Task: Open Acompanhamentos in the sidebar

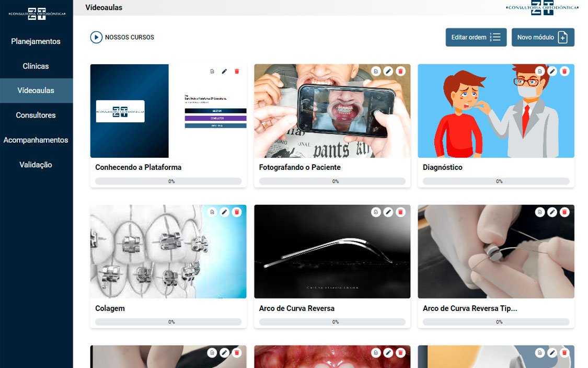Action: click(x=36, y=140)
